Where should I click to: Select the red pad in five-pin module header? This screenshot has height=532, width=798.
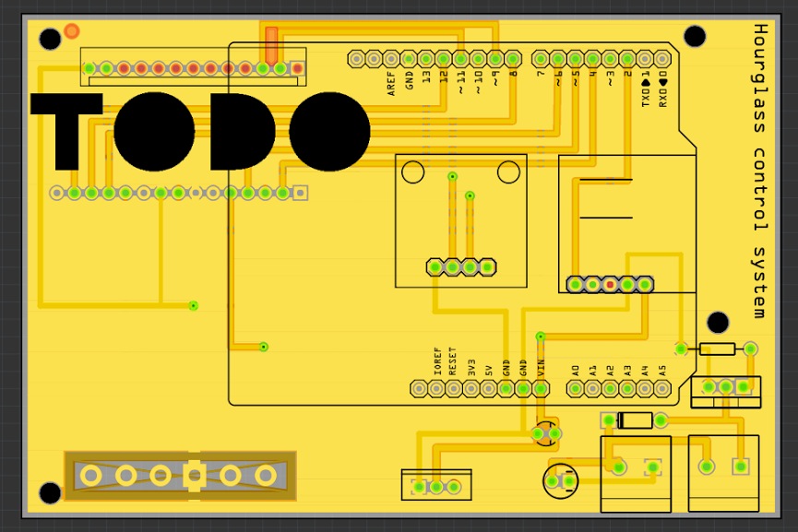tap(610, 284)
